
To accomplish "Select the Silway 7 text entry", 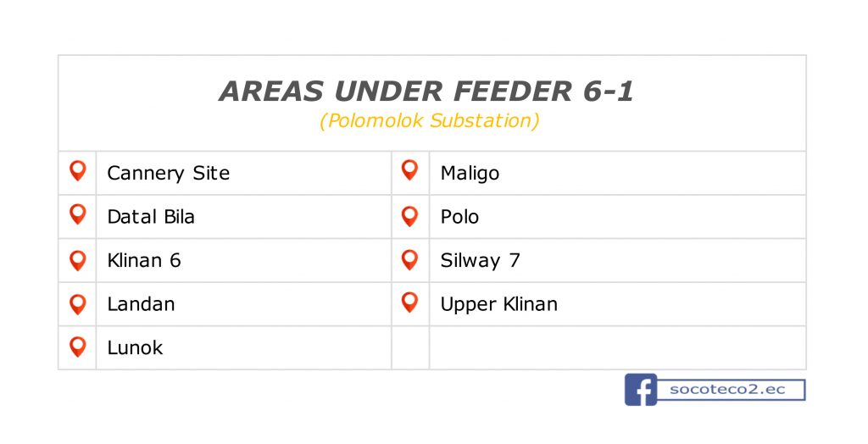I will coord(480,260).
